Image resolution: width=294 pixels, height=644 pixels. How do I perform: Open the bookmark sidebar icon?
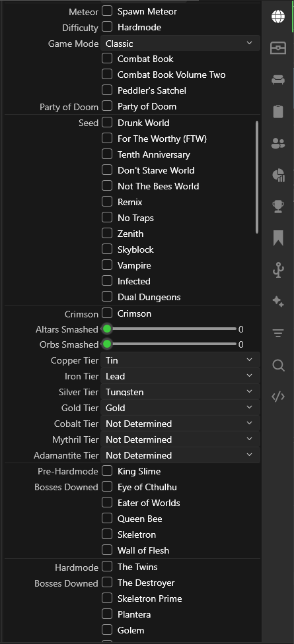tap(278, 238)
